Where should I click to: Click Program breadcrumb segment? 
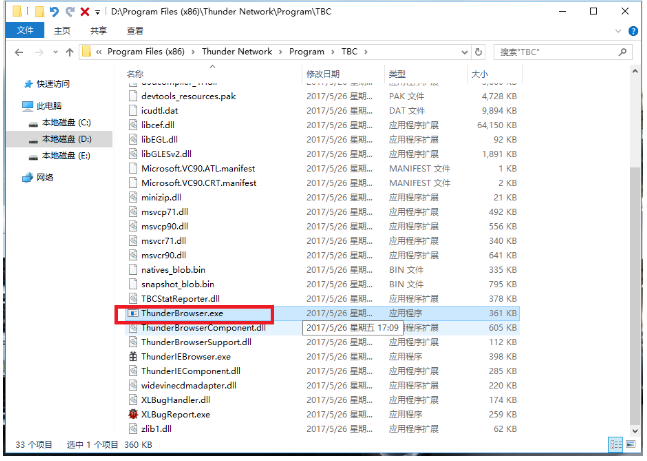(x=307, y=52)
